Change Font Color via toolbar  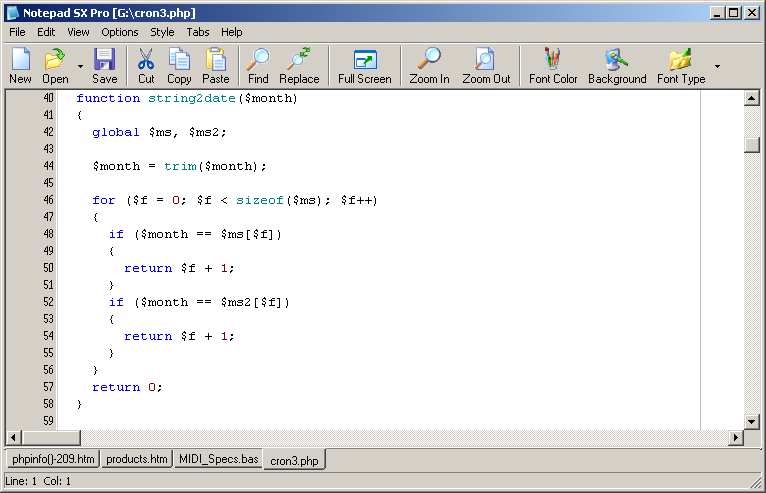pos(553,66)
